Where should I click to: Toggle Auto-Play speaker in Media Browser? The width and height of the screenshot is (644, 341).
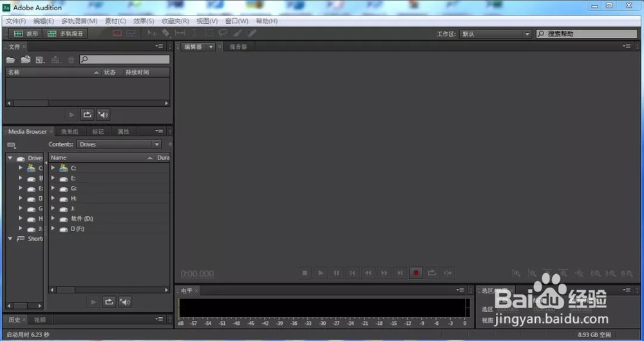[x=125, y=302]
